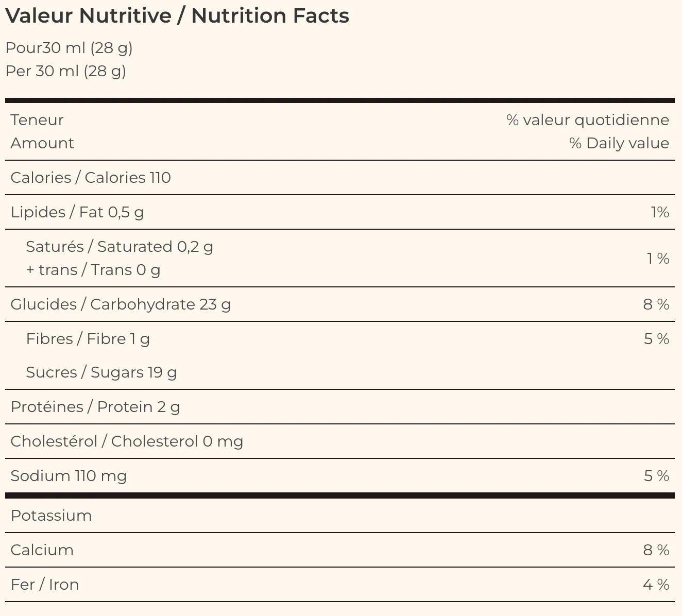
Task: Select the Sucres / Sugars 19 g line
Action: (x=101, y=372)
